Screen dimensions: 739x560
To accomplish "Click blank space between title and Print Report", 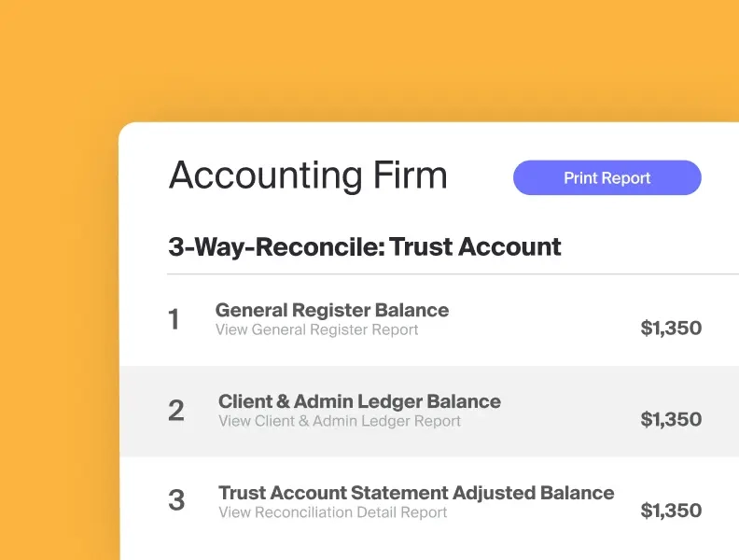I will pyautogui.click(x=481, y=177).
